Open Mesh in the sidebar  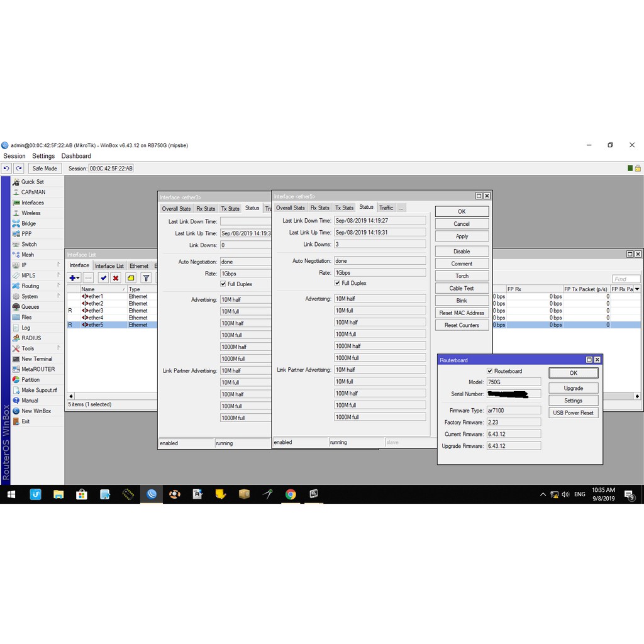(28, 255)
